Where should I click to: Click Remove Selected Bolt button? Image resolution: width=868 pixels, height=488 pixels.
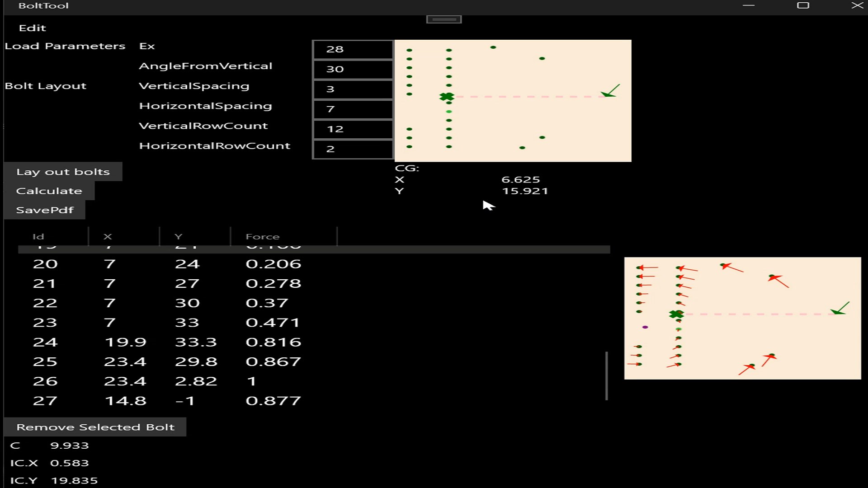click(x=95, y=427)
